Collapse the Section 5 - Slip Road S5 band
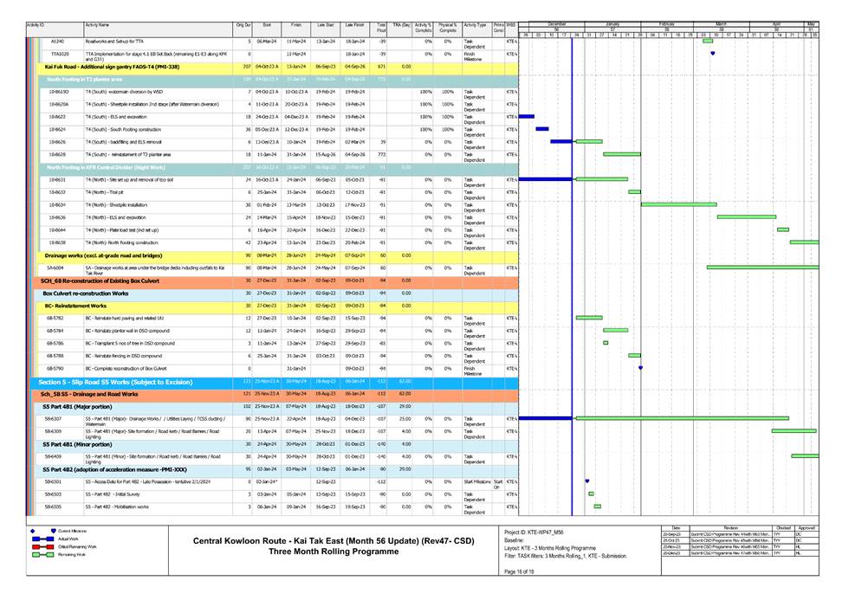This screenshot has width=868, height=613. coord(113,381)
